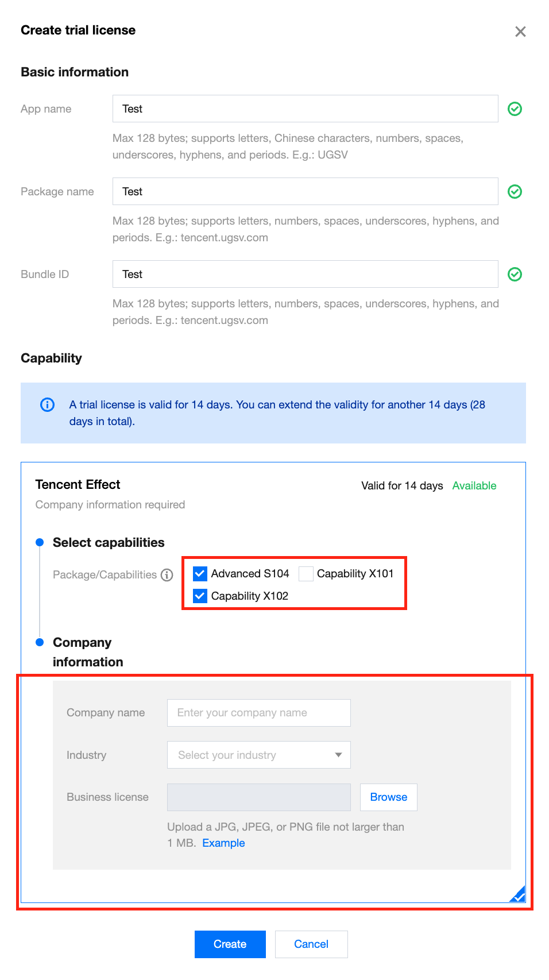Click the App name input field

(x=305, y=109)
